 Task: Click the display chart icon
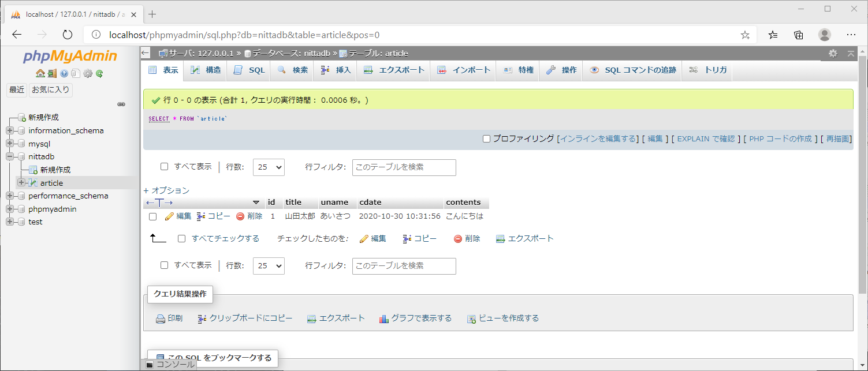pos(384,318)
